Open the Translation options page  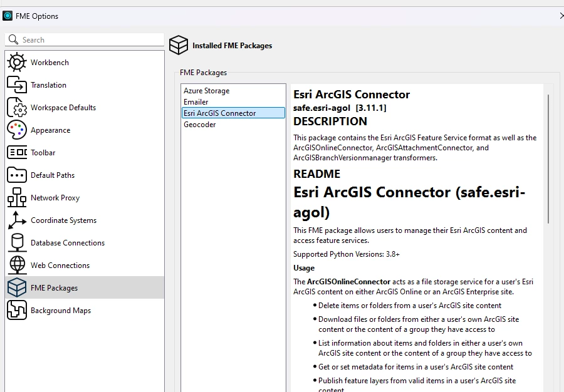[x=85, y=85]
